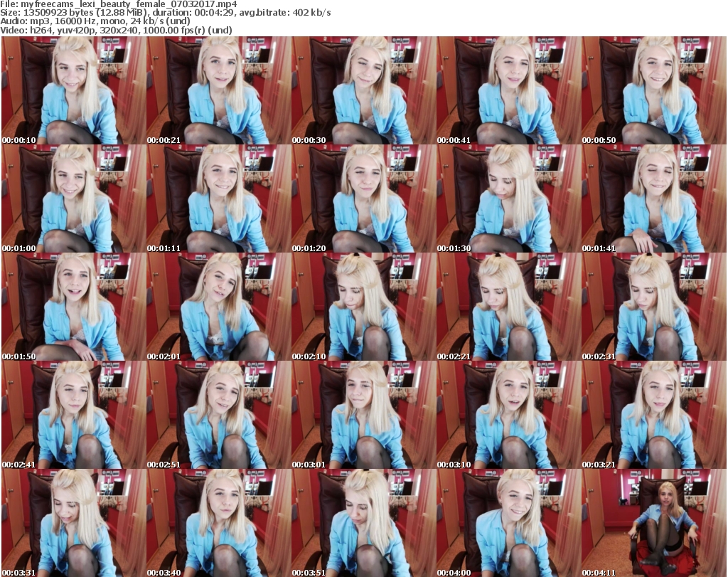This screenshot has width=728, height=577.
Task: Choose the thumbnail marked 00:03:10
Action: (509, 415)
